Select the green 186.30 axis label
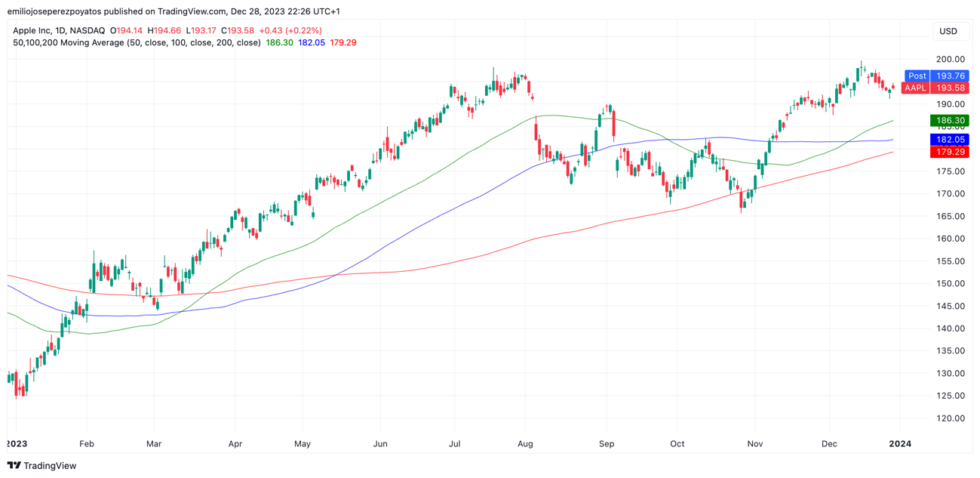The height and width of the screenshot is (478, 980). 950,120
